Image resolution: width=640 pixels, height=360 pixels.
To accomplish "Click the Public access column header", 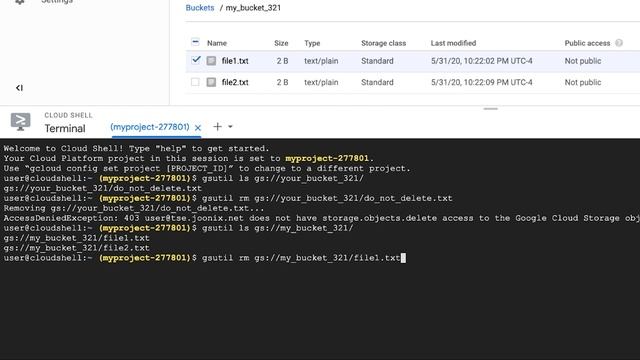I will (587, 43).
